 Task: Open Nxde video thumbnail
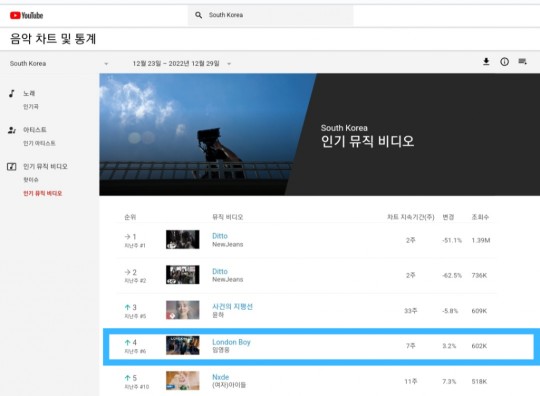click(183, 381)
